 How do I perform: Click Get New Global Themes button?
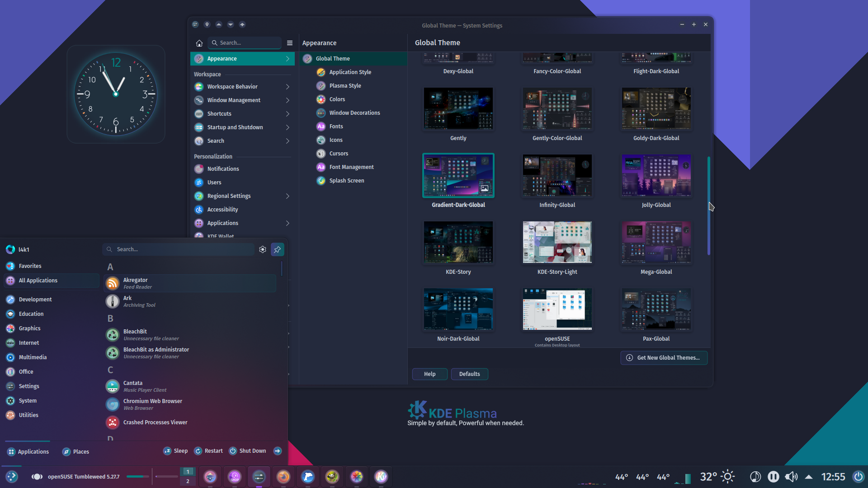click(664, 358)
